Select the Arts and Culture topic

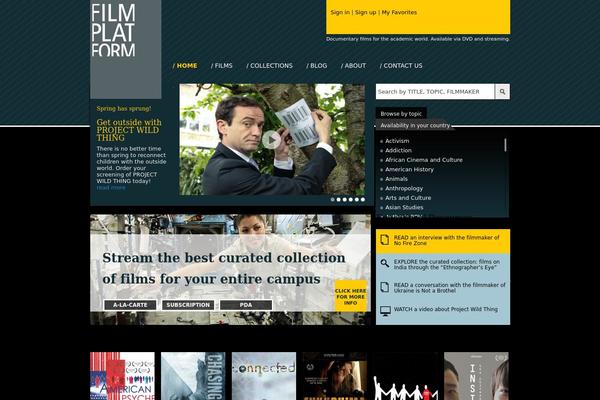coord(408,198)
